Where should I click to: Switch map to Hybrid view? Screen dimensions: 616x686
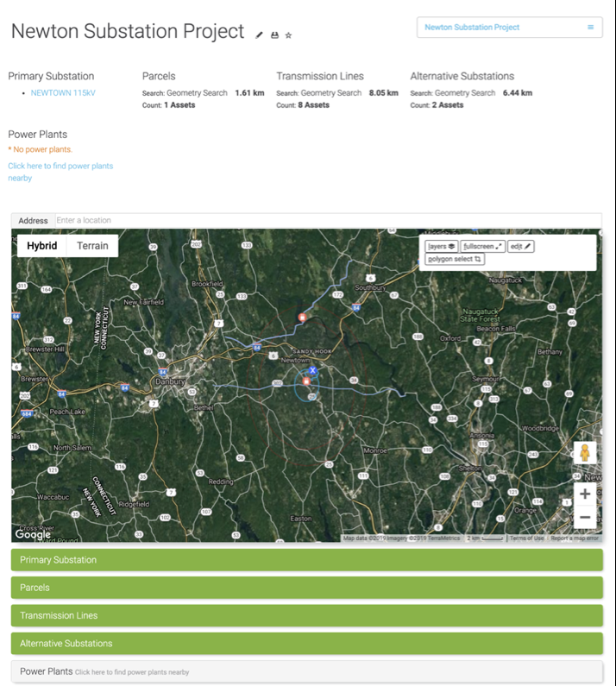[x=41, y=246]
